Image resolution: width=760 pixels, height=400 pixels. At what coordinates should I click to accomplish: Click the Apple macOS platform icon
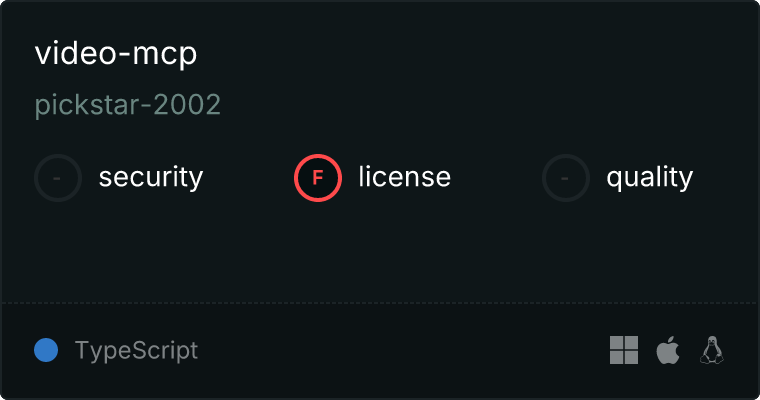pos(668,350)
